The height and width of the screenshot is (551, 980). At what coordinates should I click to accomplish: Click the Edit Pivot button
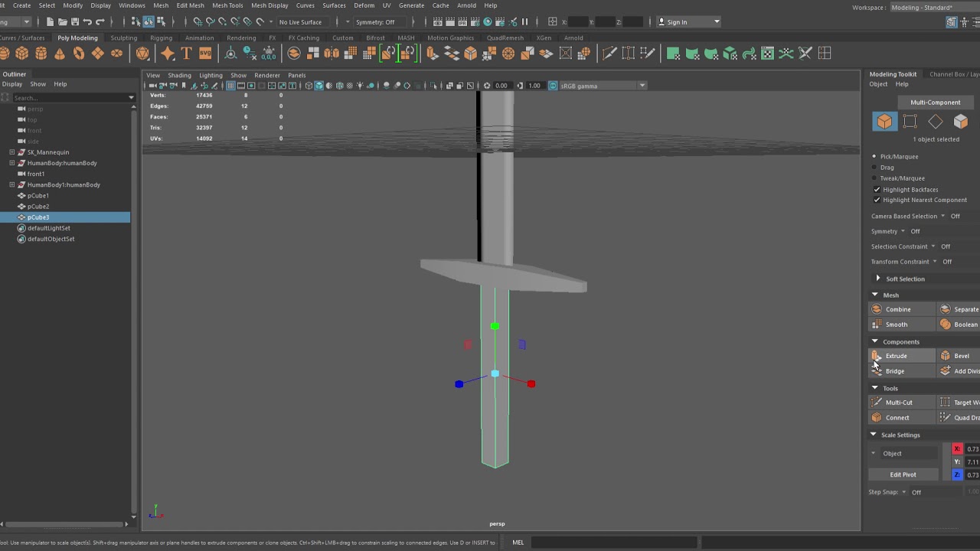(903, 474)
